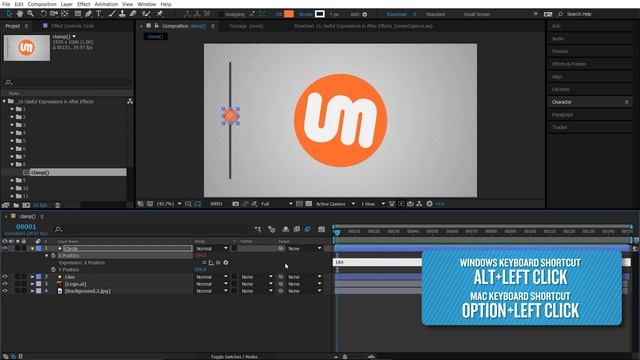Click the Add shape contents button
640x360 pixels.
(x=364, y=14)
